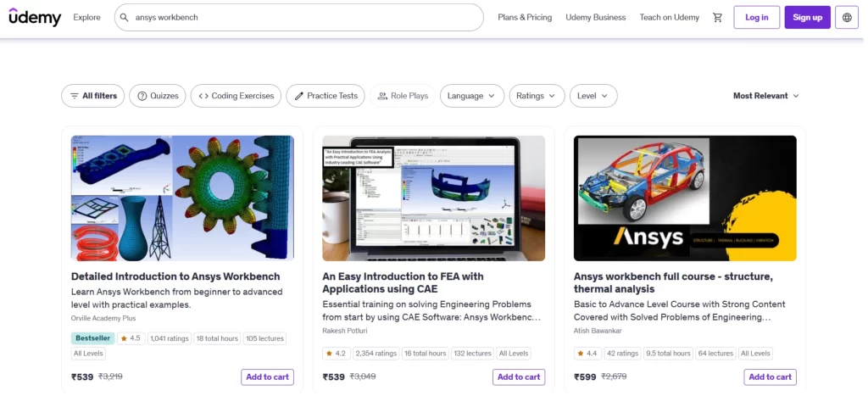Click instructor name Rakesh Potluri
Image resolution: width=868 pixels, height=396 pixels.
tap(345, 332)
